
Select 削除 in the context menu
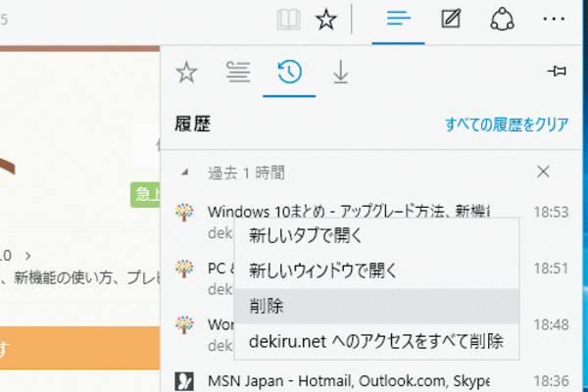[376, 306]
